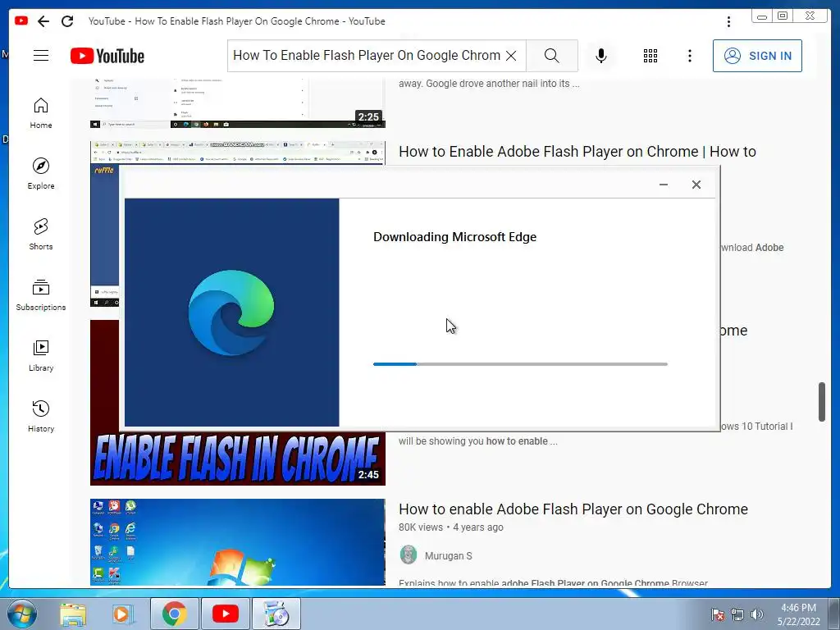This screenshot has height=630, width=840.
Task: Open Subscriptions in the sidebar
Action: coord(41,295)
